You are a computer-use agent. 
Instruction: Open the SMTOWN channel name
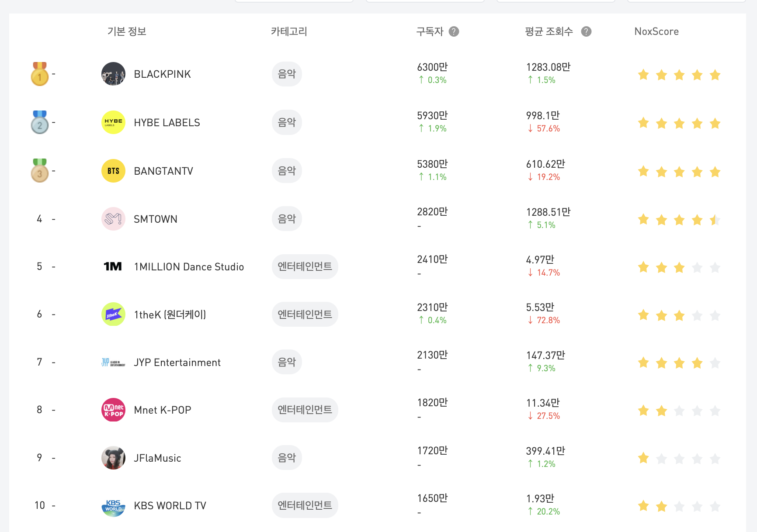(156, 219)
